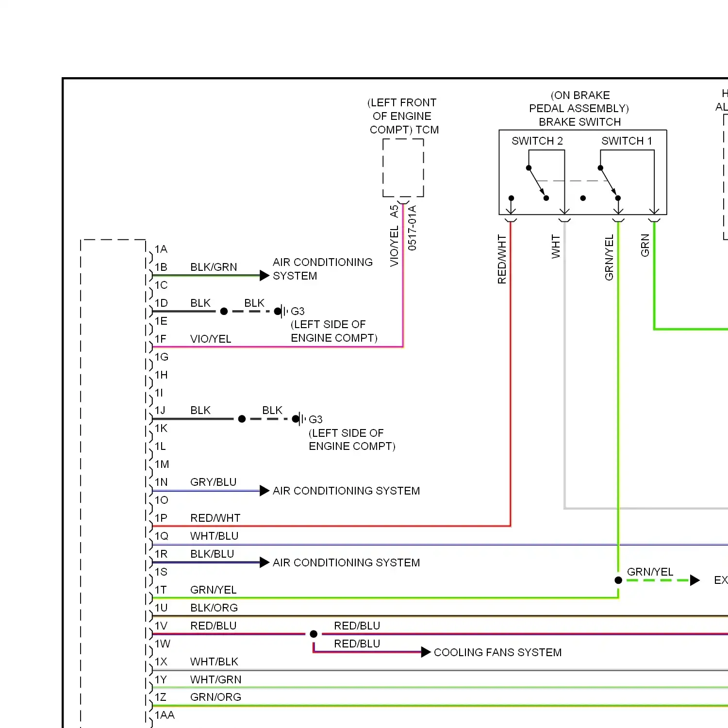Select the WHT/BLU wire label at pin 1Q

click(x=214, y=536)
